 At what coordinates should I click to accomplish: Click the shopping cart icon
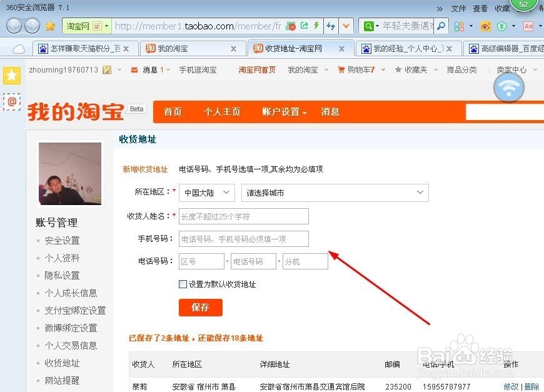click(341, 70)
